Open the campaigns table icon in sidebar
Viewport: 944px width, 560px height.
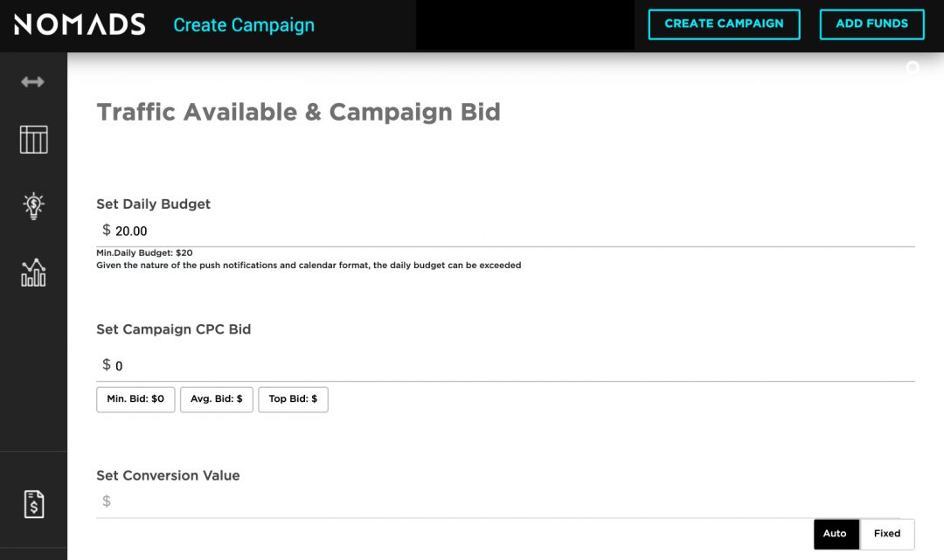pos(33,140)
